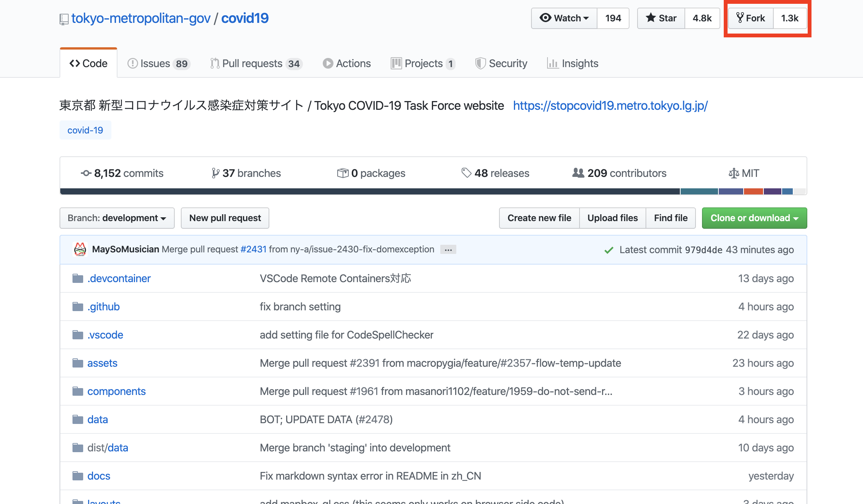
Task: Open the docs folder
Action: point(99,476)
